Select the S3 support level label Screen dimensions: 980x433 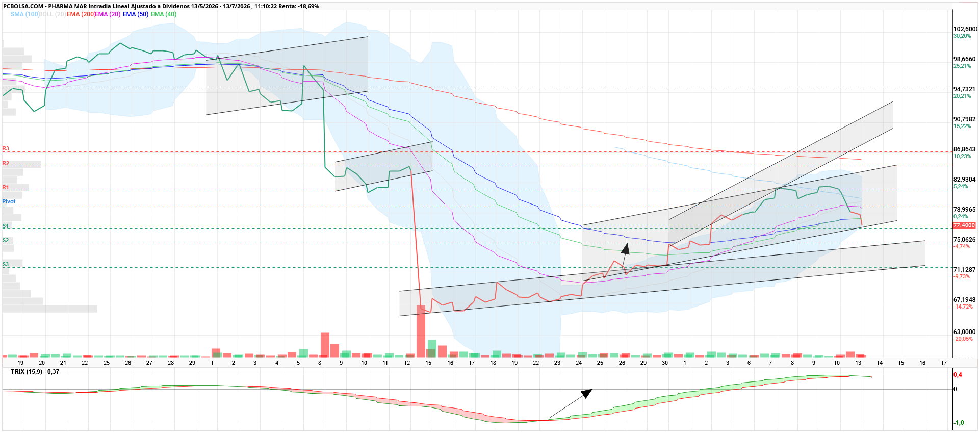pyautogui.click(x=6, y=265)
